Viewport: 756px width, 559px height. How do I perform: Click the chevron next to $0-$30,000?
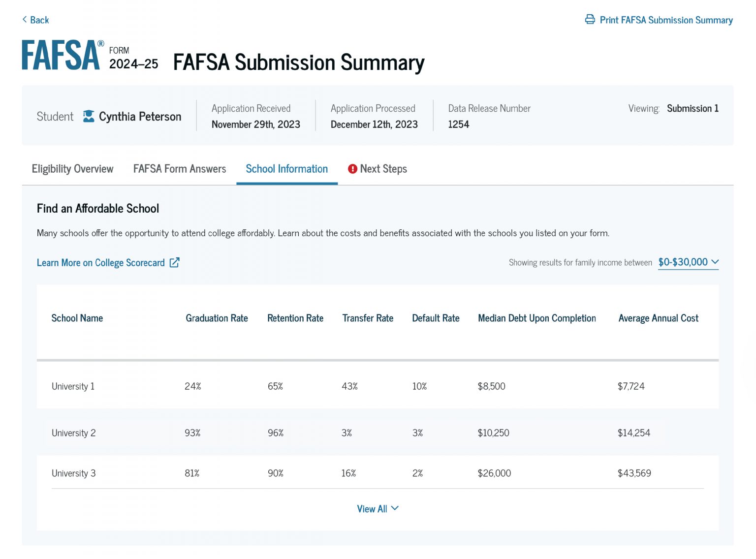pos(715,262)
